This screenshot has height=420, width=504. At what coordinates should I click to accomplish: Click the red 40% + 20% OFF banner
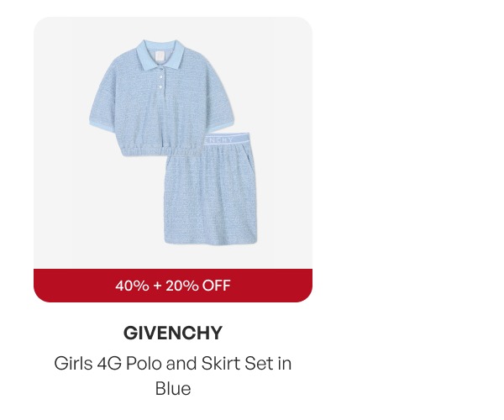click(x=173, y=286)
